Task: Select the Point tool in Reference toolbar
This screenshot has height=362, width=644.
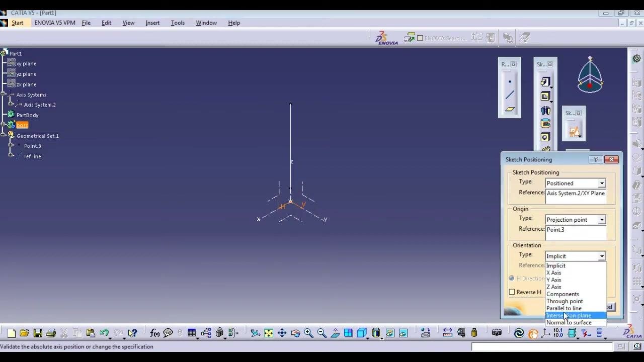Action: (510, 81)
